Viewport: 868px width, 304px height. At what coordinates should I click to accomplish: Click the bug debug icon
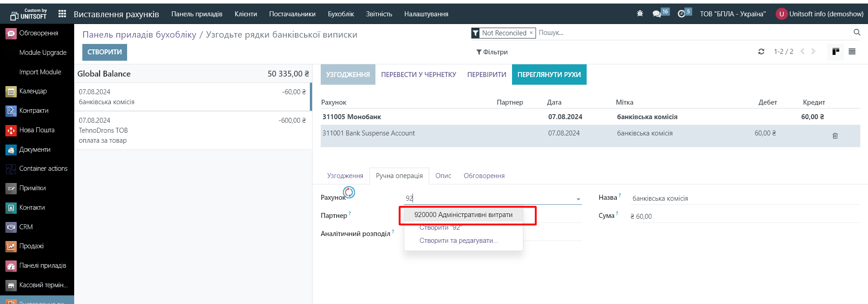(x=640, y=14)
